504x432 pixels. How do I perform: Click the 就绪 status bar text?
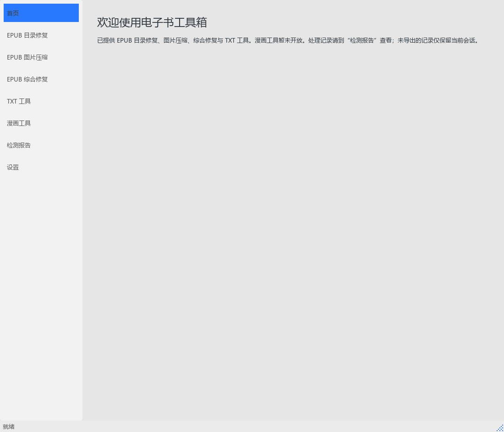[9, 427]
